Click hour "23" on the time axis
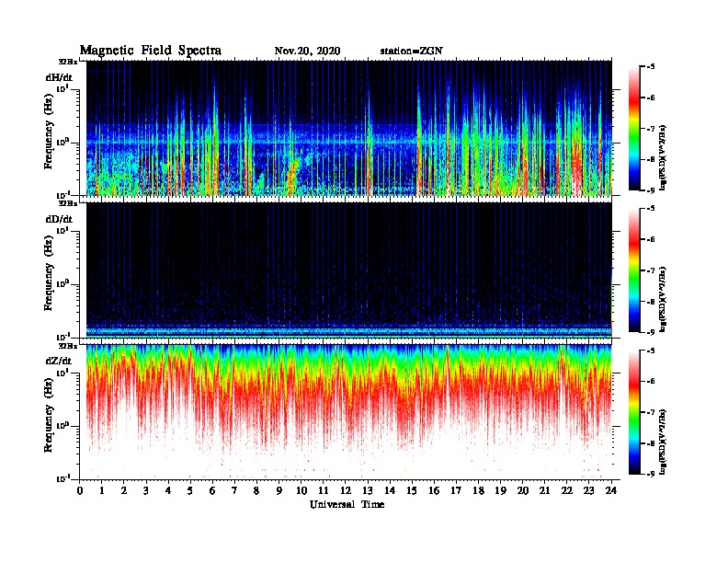 point(589,490)
